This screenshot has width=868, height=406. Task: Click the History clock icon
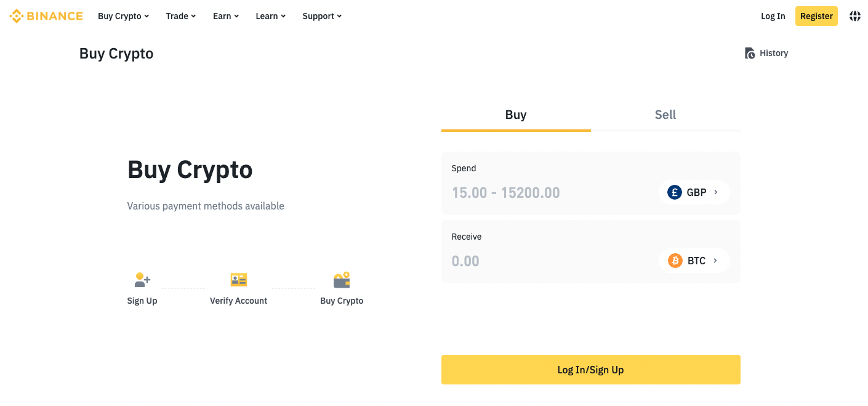point(750,54)
